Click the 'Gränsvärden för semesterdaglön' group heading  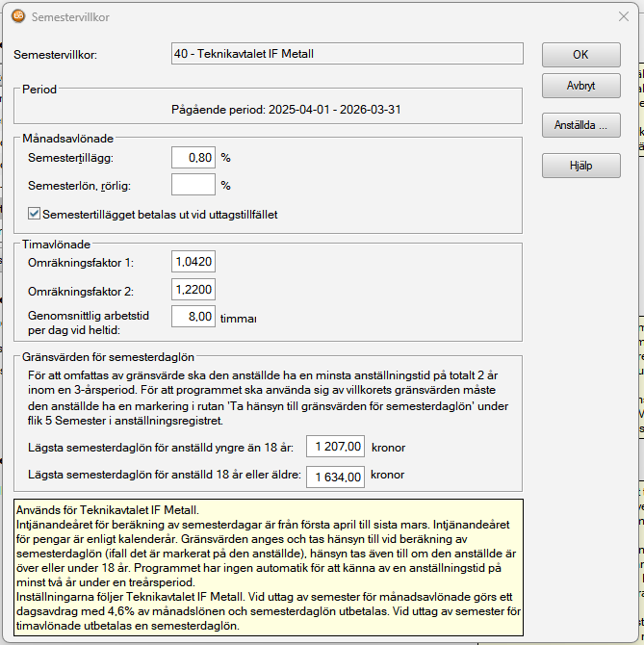108,357
